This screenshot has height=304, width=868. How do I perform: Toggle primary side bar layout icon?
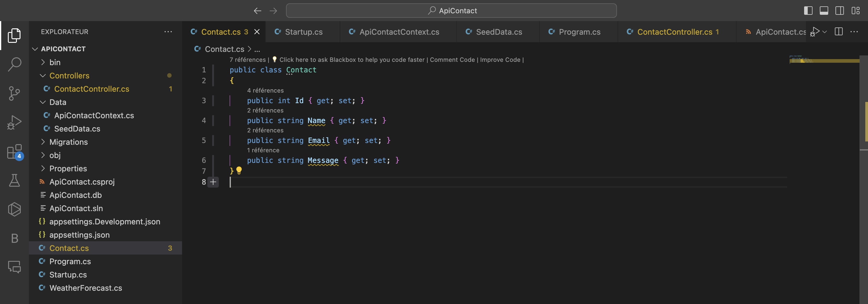(x=808, y=11)
